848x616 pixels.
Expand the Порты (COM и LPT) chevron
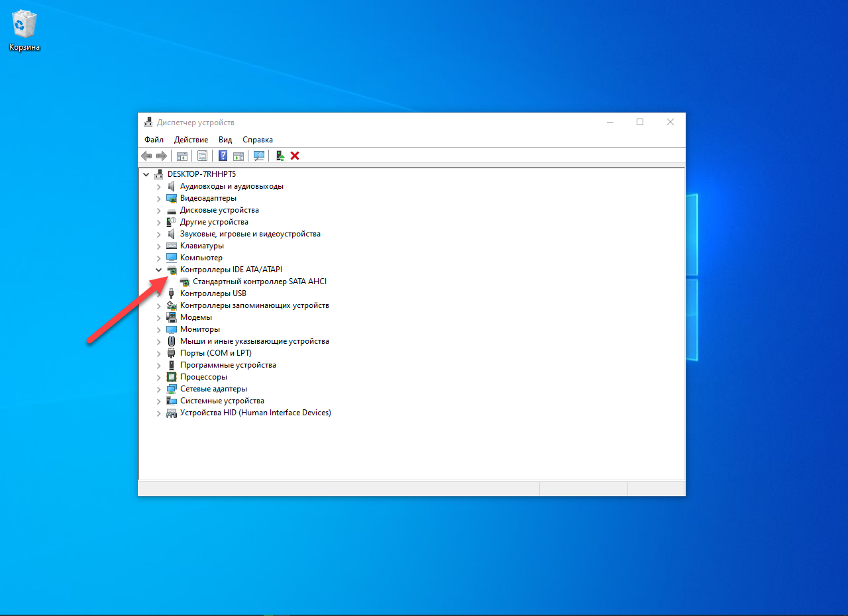(x=158, y=354)
